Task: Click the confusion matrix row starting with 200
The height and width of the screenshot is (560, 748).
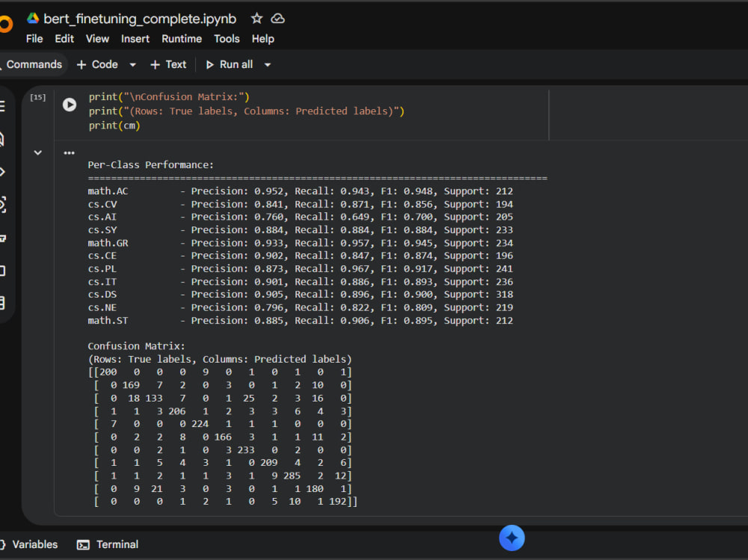Action: [220, 372]
